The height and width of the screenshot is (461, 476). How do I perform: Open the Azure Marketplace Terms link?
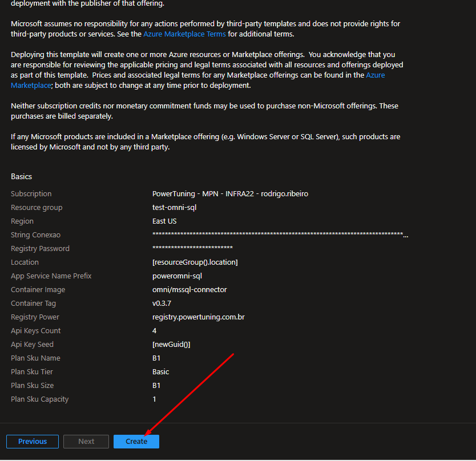[x=184, y=34]
